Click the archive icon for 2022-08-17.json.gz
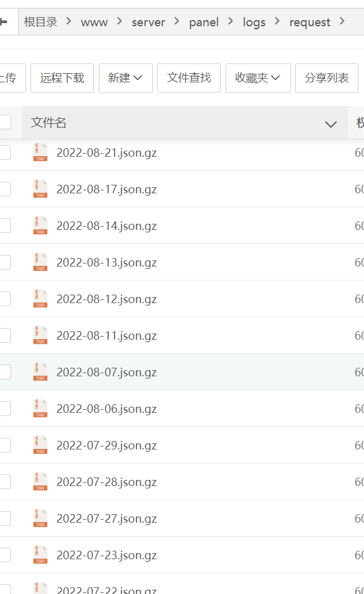364x594 pixels. [40, 188]
